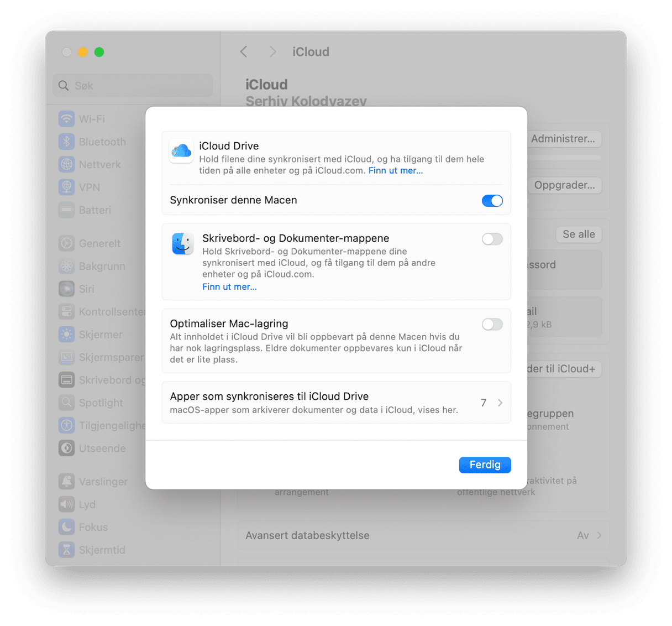Image resolution: width=672 pixels, height=626 pixels.
Task: Select Fokus label in sidebar
Action: pos(93,527)
